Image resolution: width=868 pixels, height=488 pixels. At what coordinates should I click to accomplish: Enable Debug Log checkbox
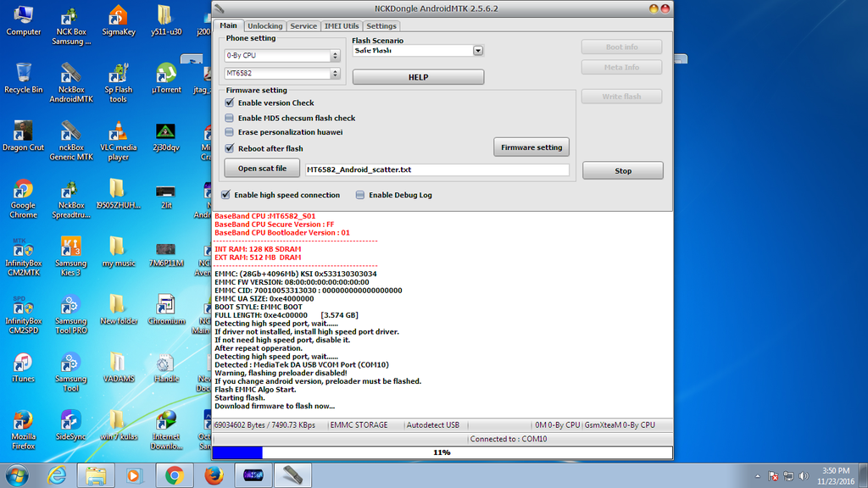point(360,195)
